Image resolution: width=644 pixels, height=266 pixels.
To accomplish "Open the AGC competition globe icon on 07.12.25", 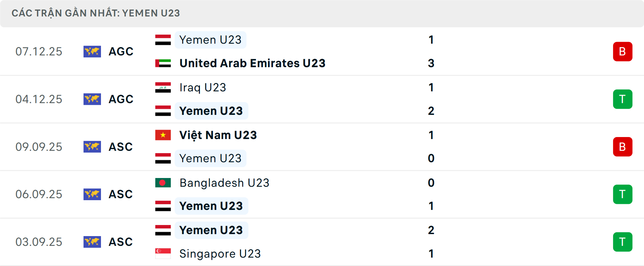I will pos(92,51).
